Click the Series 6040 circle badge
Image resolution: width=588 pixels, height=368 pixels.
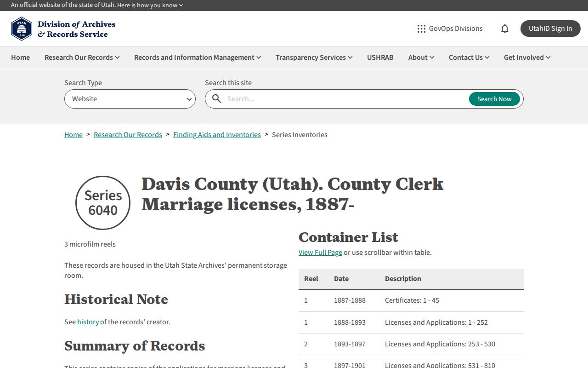coord(103,203)
